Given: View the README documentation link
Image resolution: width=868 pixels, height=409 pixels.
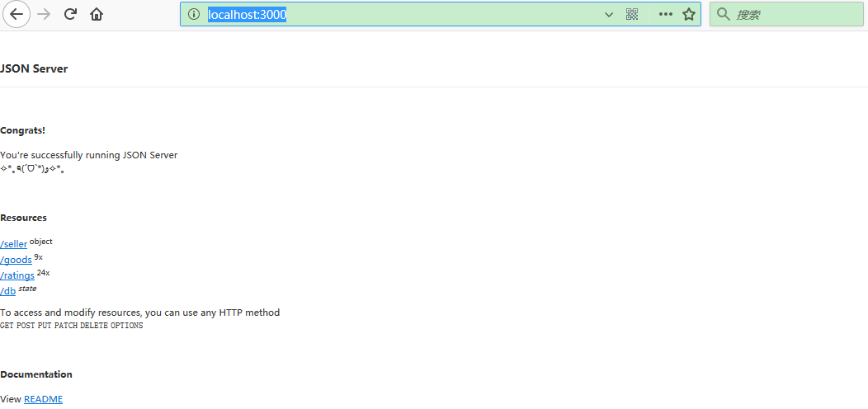Looking at the screenshot, I should pyautogui.click(x=43, y=399).
